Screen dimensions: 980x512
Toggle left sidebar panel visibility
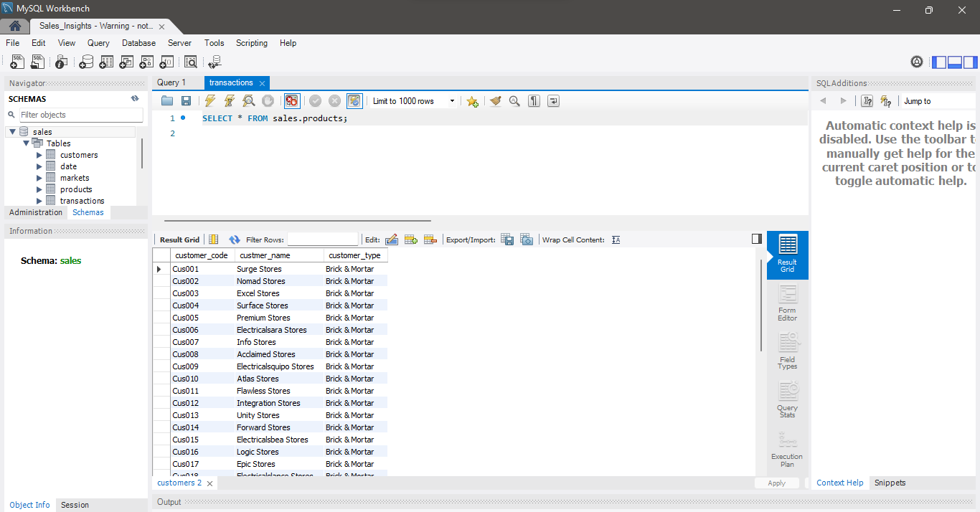[x=939, y=62]
